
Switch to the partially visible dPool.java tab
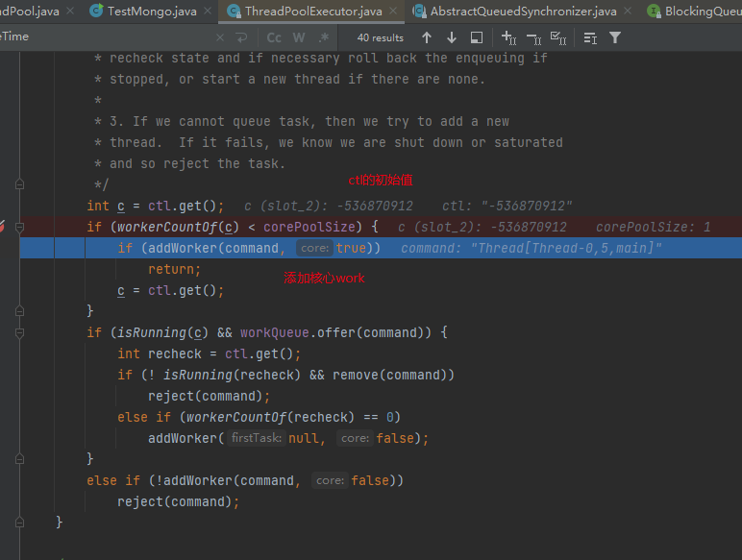pos(30,11)
